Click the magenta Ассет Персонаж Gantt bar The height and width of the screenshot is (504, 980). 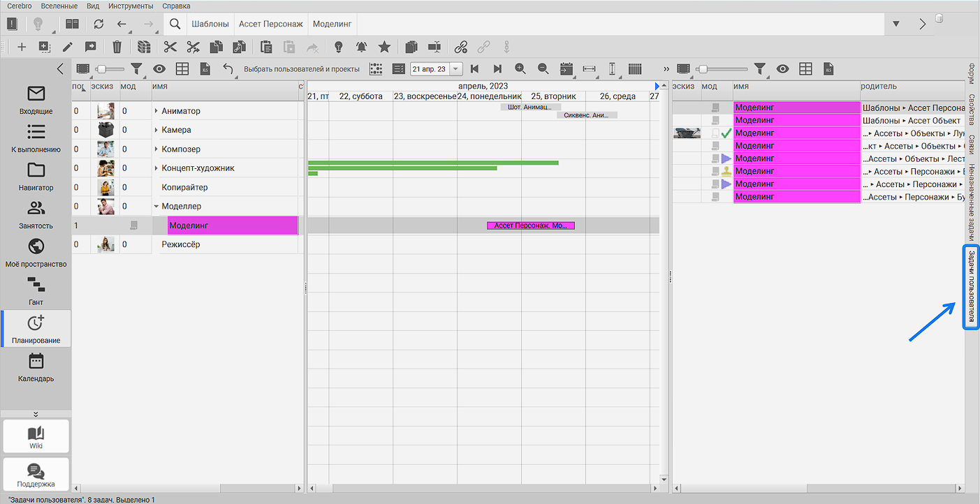pos(530,225)
